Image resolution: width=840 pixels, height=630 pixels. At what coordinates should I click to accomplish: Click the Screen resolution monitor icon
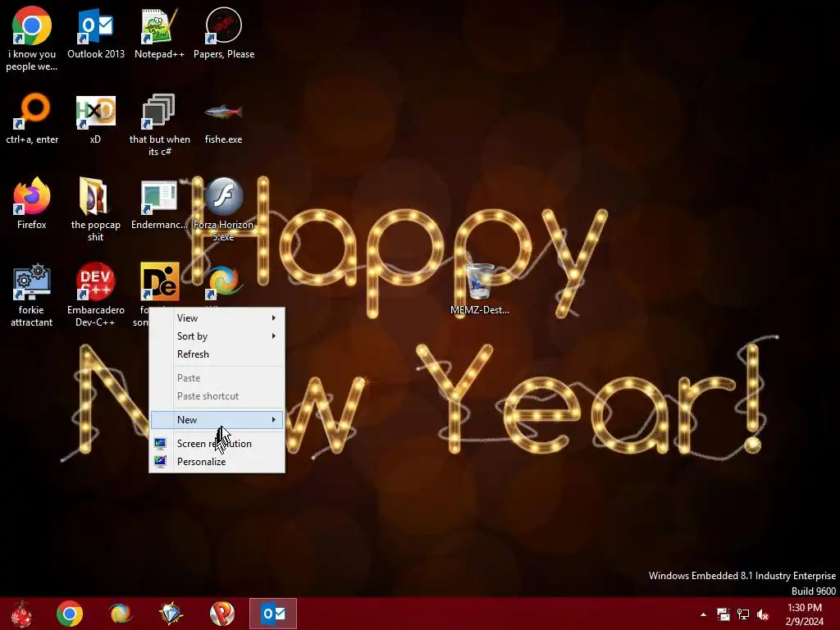160,444
